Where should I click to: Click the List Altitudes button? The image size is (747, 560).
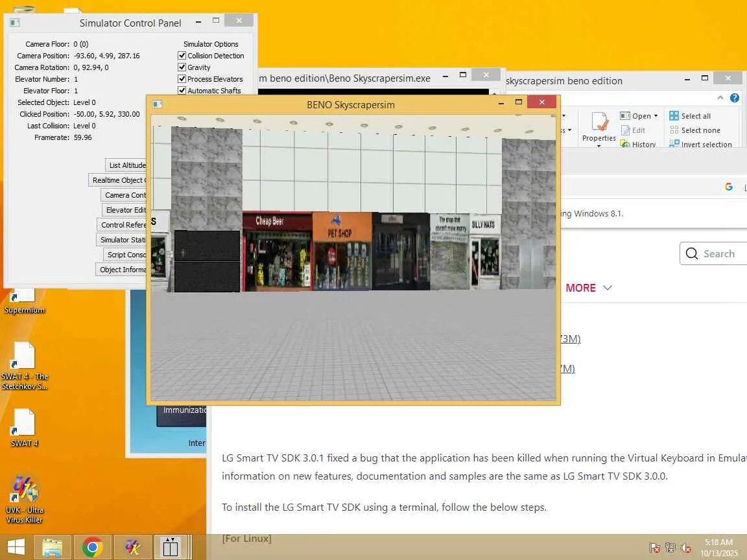coord(126,165)
